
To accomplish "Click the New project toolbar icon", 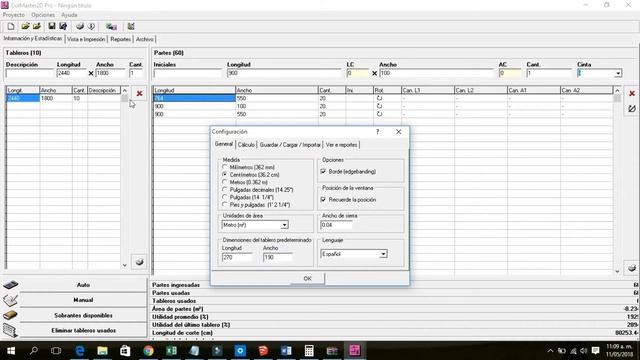I will pyautogui.click(x=11, y=27).
